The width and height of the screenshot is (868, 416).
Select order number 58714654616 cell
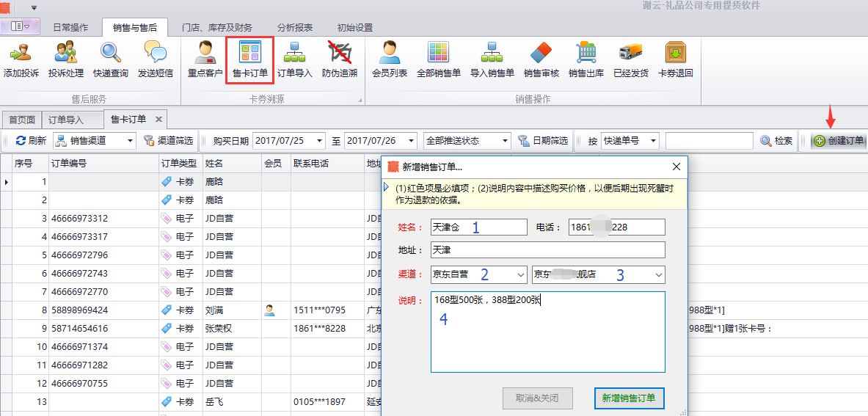coord(104,329)
